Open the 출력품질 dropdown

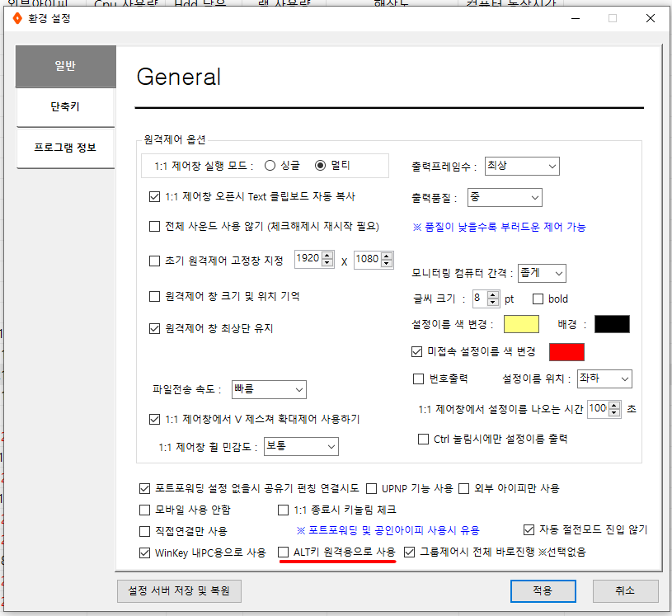coord(505,197)
